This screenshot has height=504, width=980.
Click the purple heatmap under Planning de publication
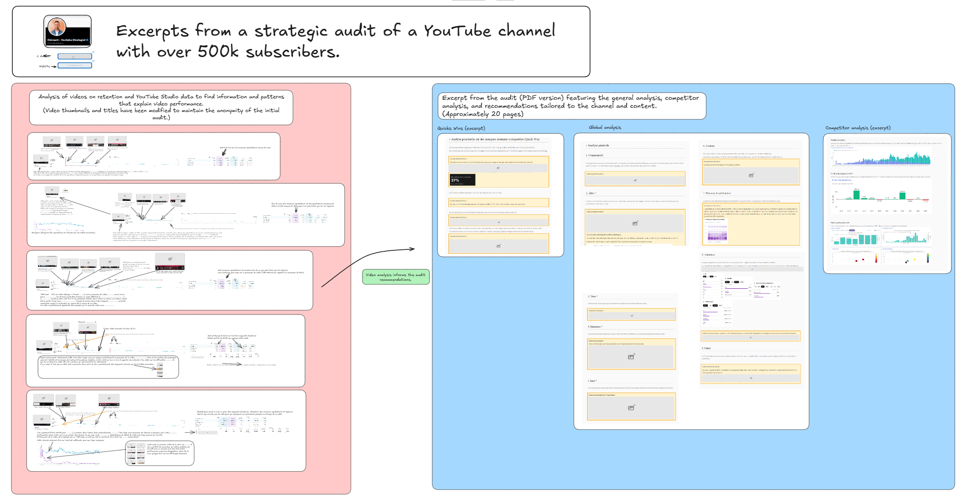point(717,233)
